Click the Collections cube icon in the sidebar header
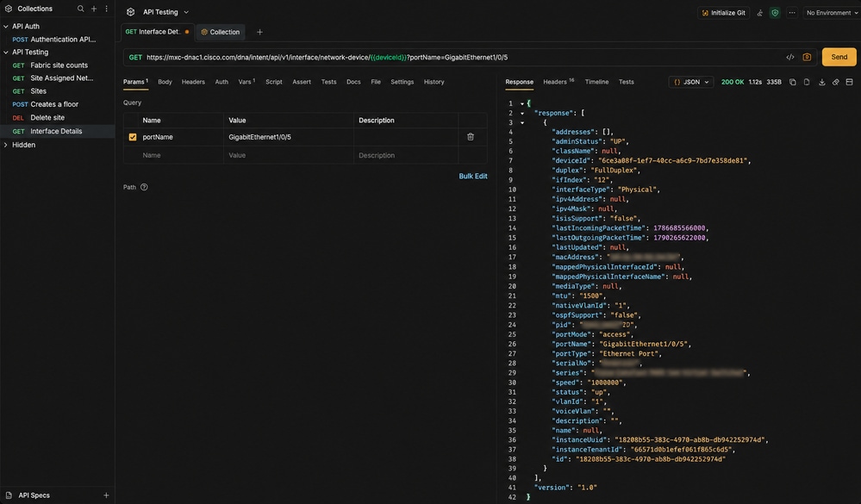 (x=9, y=9)
